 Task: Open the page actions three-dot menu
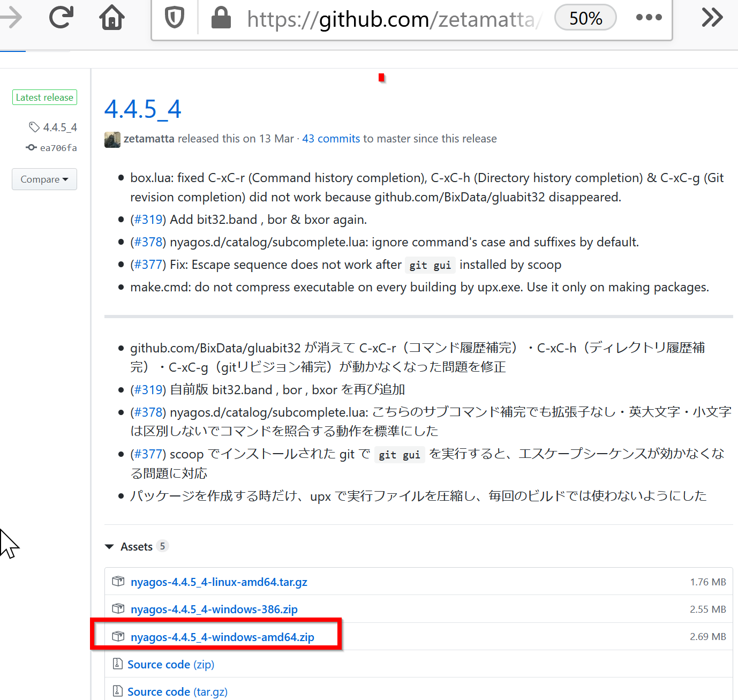(649, 18)
